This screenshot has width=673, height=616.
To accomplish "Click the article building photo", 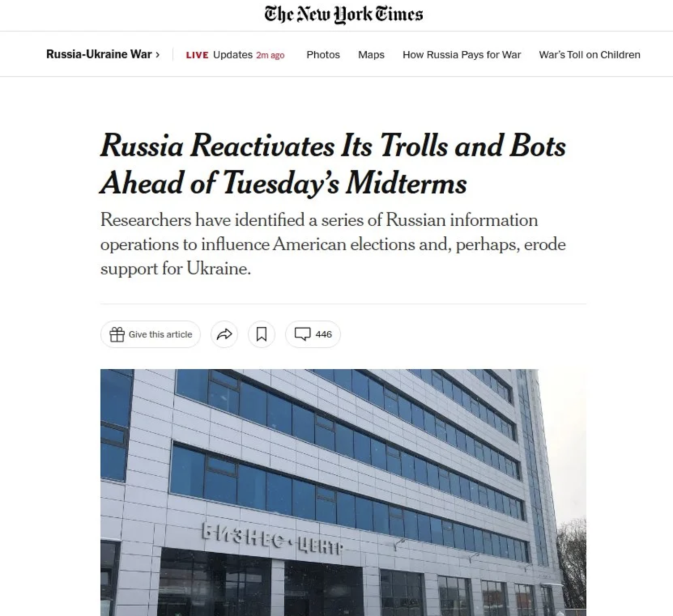I will click(343, 492).
